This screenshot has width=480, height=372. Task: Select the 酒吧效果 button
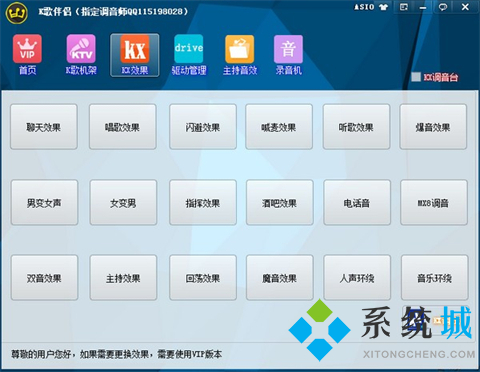click(x=280, y=202)
